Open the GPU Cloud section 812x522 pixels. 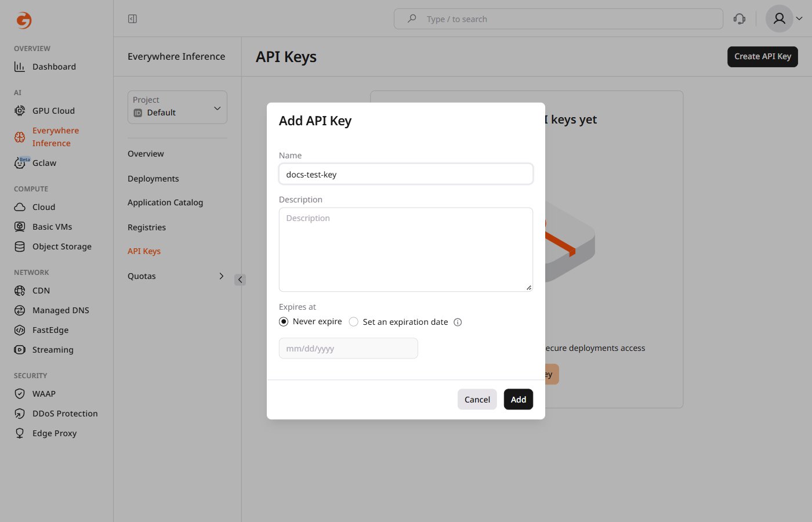tap(45, 111)
